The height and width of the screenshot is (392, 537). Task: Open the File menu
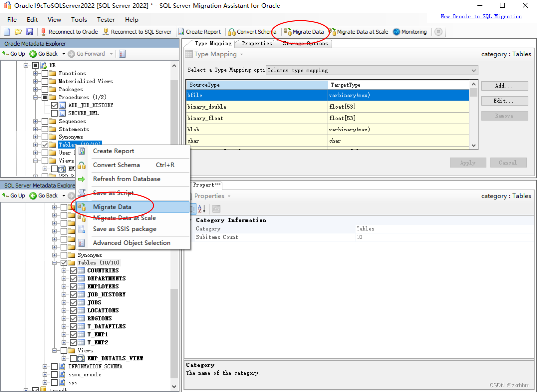[x=12, y=19]
